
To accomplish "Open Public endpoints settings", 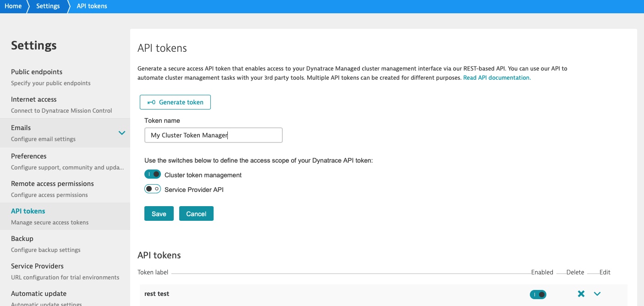I will click(x=65, y=77).
